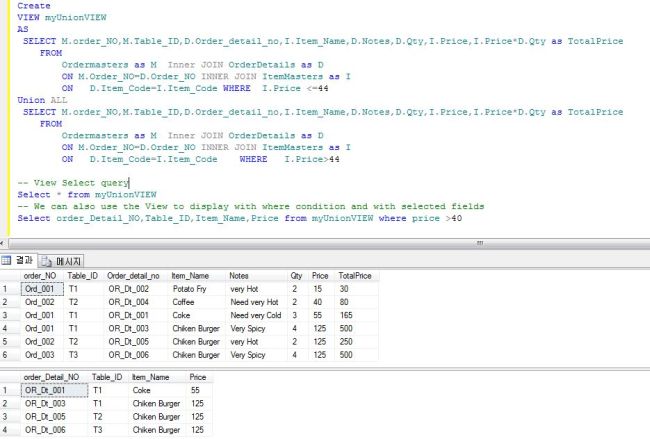Click the TotalPrice value 165
The width and height of the screenshot is (650, 439).
[356, 315]
